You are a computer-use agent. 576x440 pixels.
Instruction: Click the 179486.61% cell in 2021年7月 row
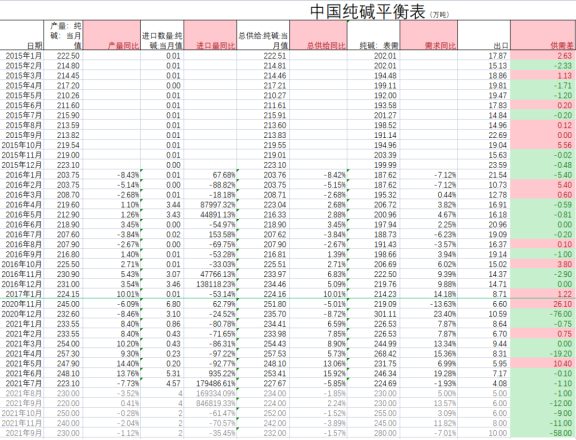point(210,383)
